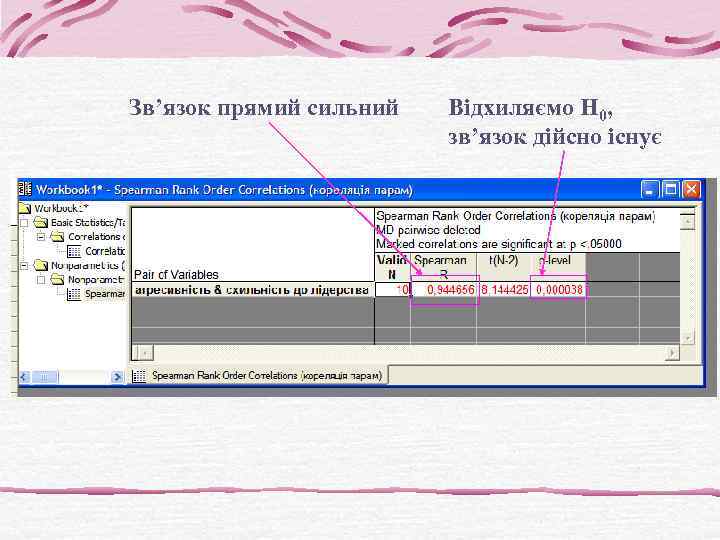Click the workbook icon in the title bar
720x540 pixels.
(25, 189)
